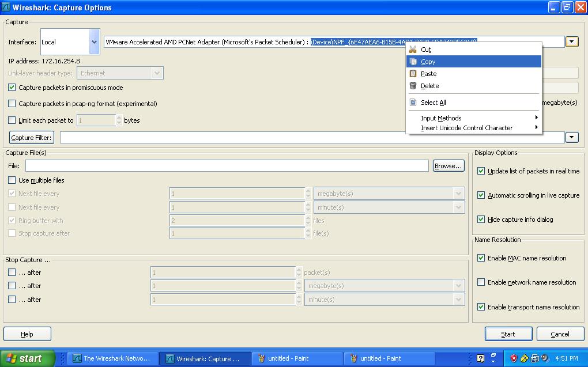
Task: Toggle Enable MAC name resolution
Action: pos(481,258)
